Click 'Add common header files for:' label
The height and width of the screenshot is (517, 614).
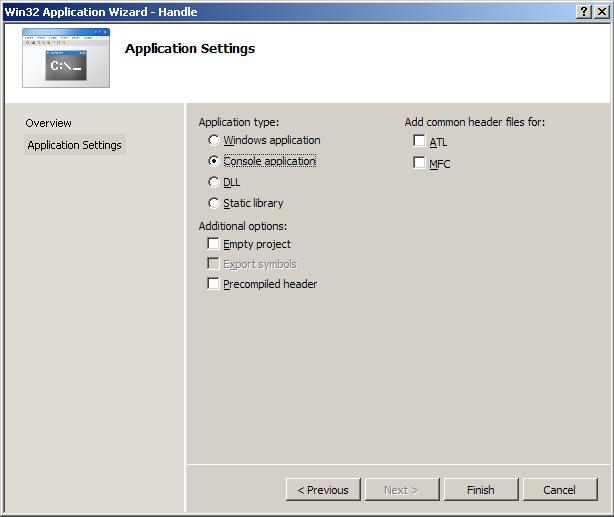(x=475, y=122)
